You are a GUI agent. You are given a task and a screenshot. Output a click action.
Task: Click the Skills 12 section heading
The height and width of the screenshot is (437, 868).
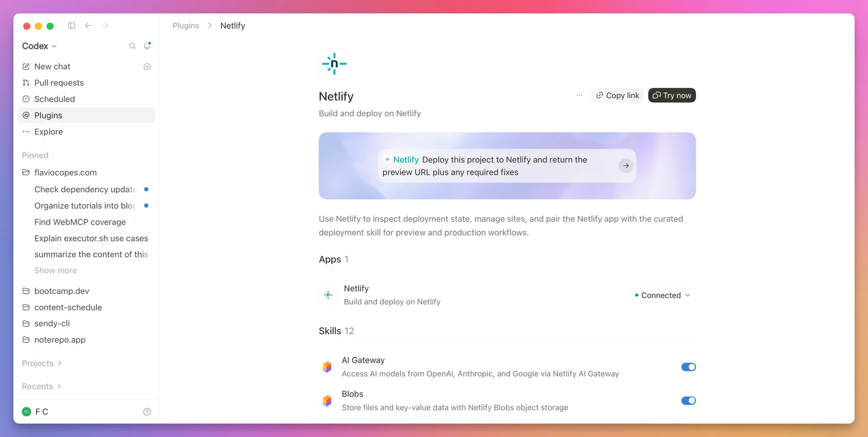(x=336, y=331)
